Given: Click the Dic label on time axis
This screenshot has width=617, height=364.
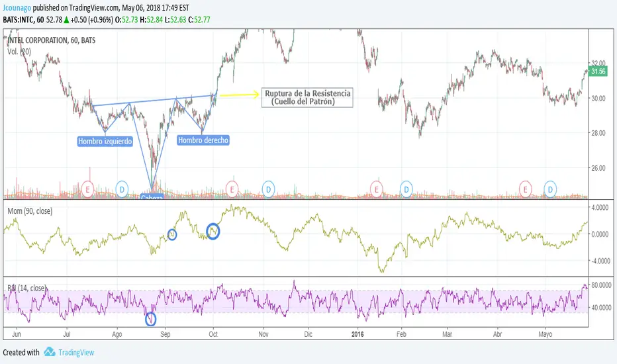Looking at the screenshot, I should pyautogui.click(x=308, y=334).
